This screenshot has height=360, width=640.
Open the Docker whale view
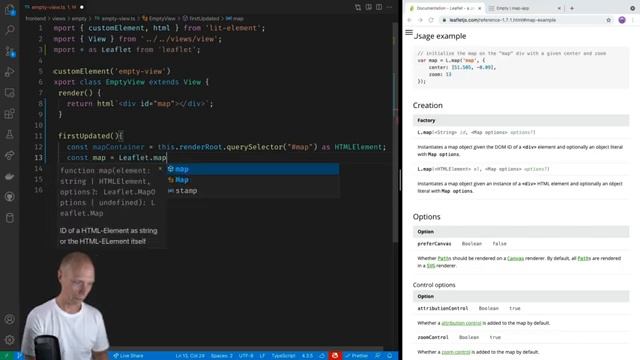pyautogui.click(x=9, y=176)
